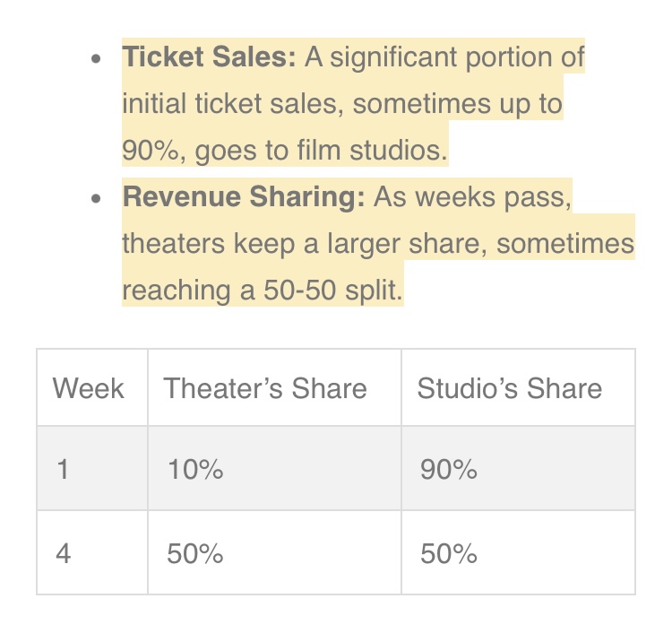
Task: Click the 'reaching a 50-50 split' text
Action: [x=262, y=290]
